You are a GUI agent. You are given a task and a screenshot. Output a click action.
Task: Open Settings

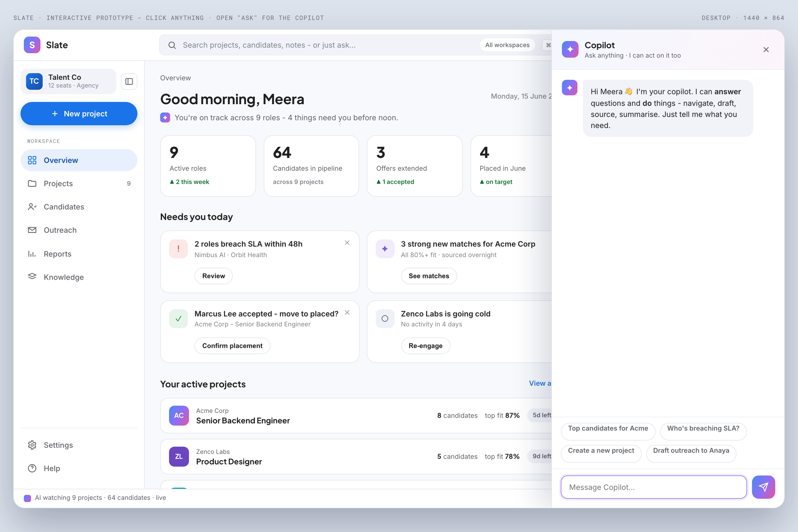click(79, 445)
